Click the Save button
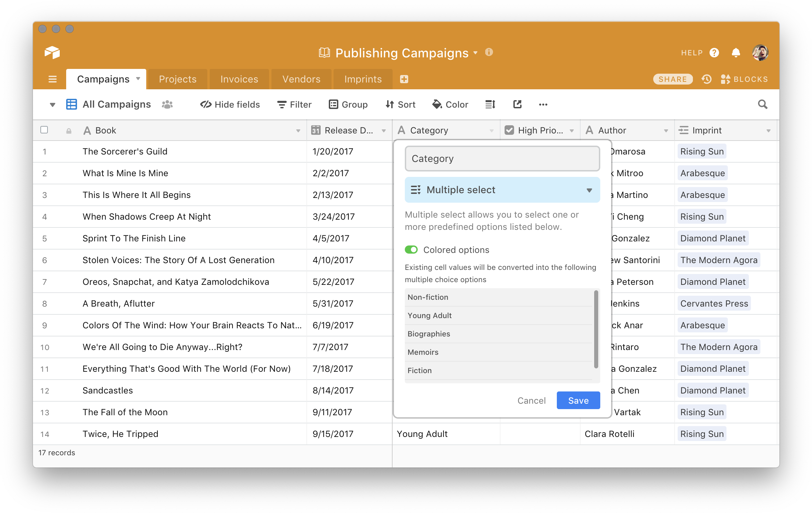The image size is (812, 513). pos(578,401)
